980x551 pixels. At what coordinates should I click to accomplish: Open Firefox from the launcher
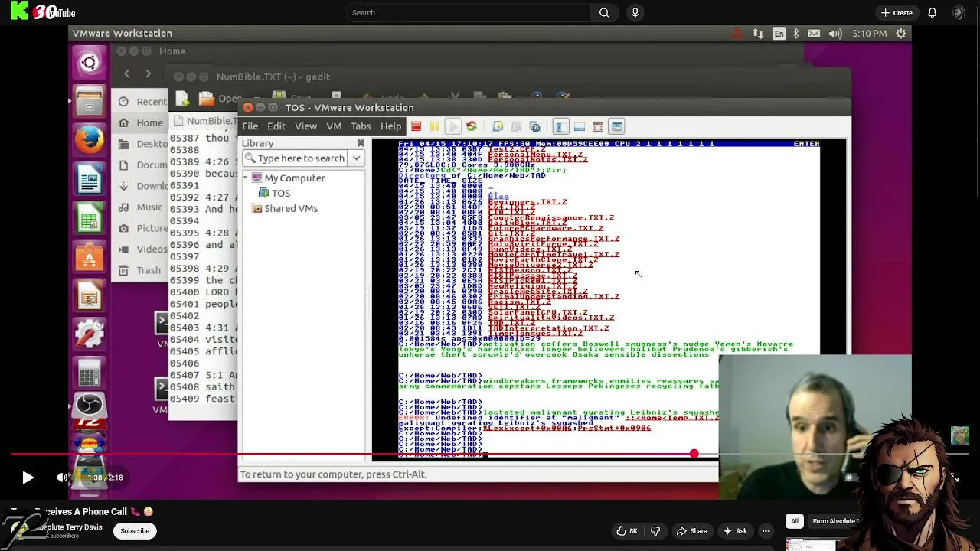pos(90,141)
